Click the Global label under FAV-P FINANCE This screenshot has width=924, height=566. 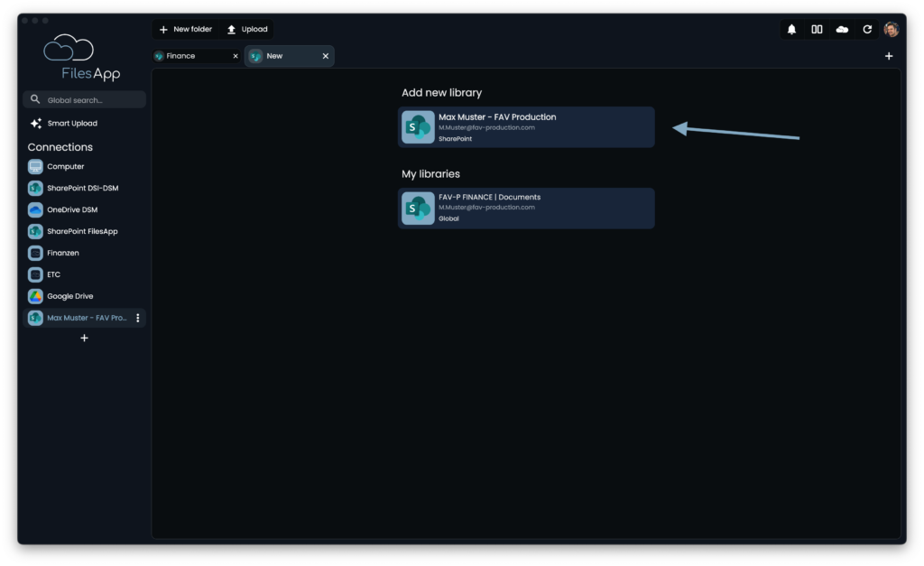[x=448, y=218]
